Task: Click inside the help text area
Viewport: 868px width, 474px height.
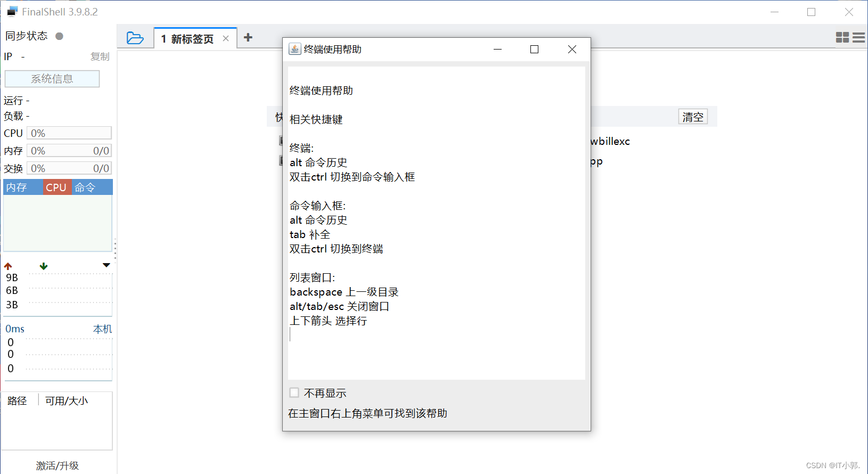Action: click(x=437, y=223)
